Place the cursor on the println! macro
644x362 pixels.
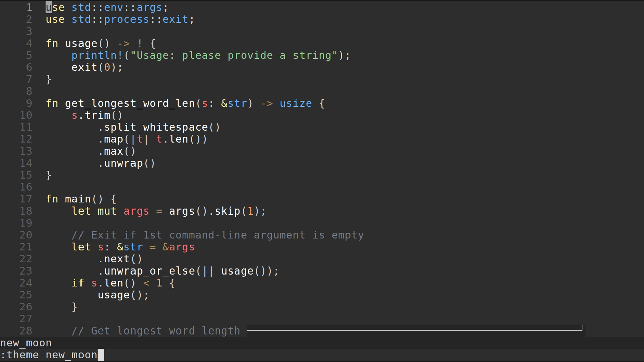point(97,55)
